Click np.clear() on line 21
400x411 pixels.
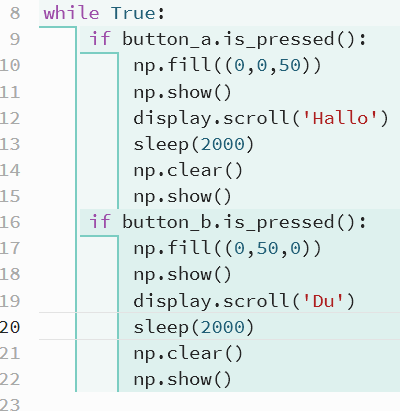[x=188, y=354]
